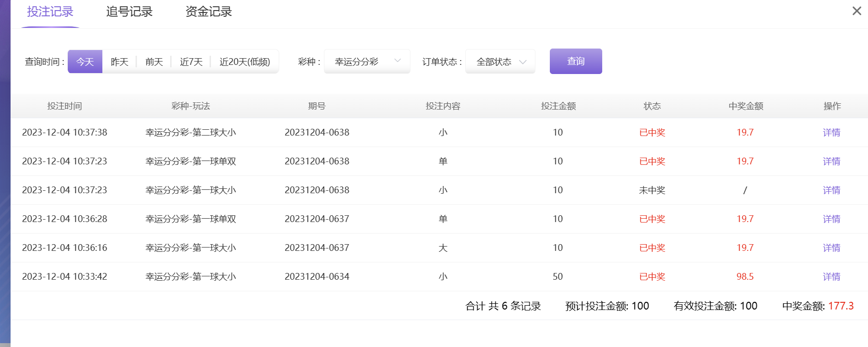Screen dimensions: 868x347
Task: Expand the 全部状态 order status dropdown
Action: coord(500,62)
